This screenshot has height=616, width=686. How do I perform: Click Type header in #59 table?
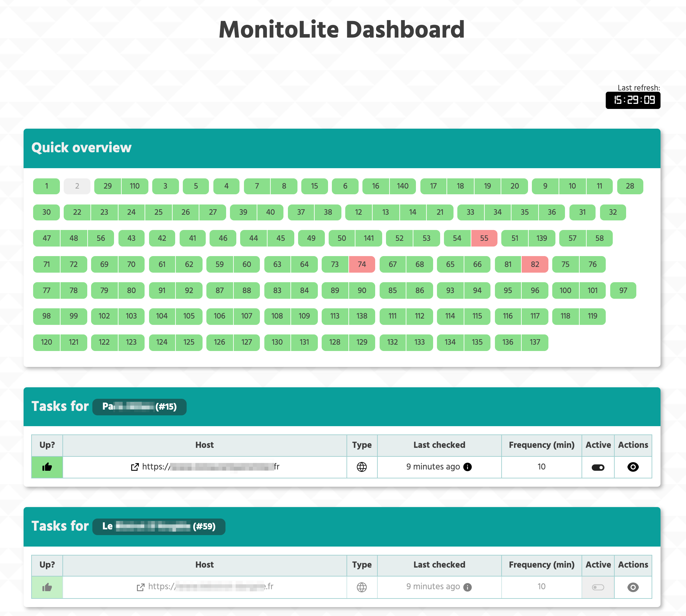tap(362, 565)
